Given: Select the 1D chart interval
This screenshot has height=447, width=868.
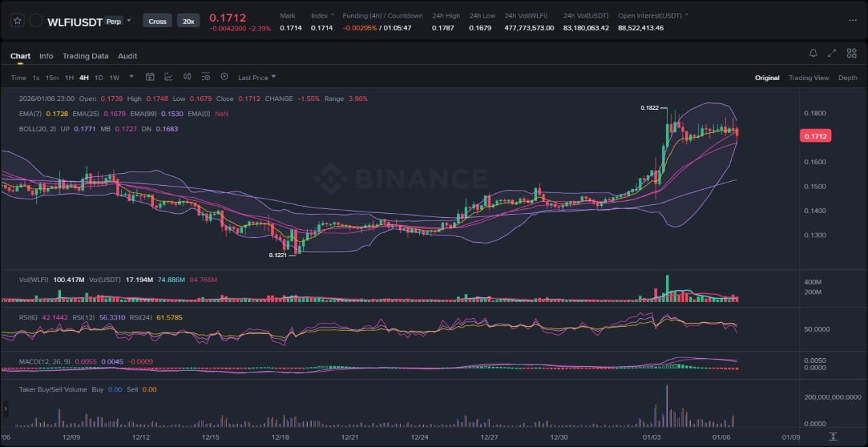Looking at the screenshot, I should [x=99, y=78].
